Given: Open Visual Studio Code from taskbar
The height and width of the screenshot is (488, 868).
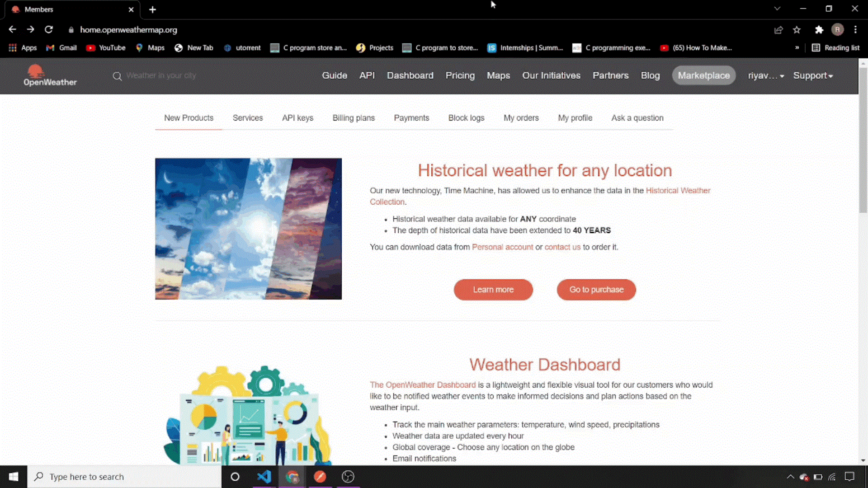Looking at the screenshot, I should (x=264, y=477).
